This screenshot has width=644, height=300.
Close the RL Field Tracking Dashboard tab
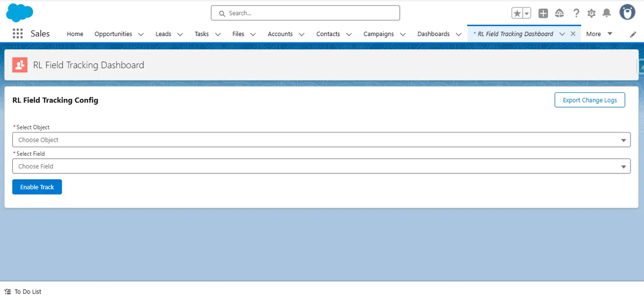coord(573,34)
